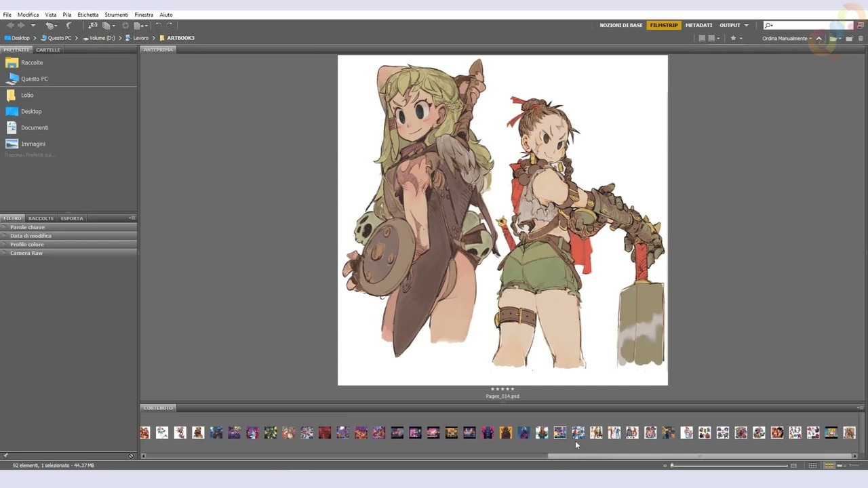Viewport: 868px width, 488px height.
Task: Open the Modifica menu
Action: pyautogui.click(x=28, y=14)
